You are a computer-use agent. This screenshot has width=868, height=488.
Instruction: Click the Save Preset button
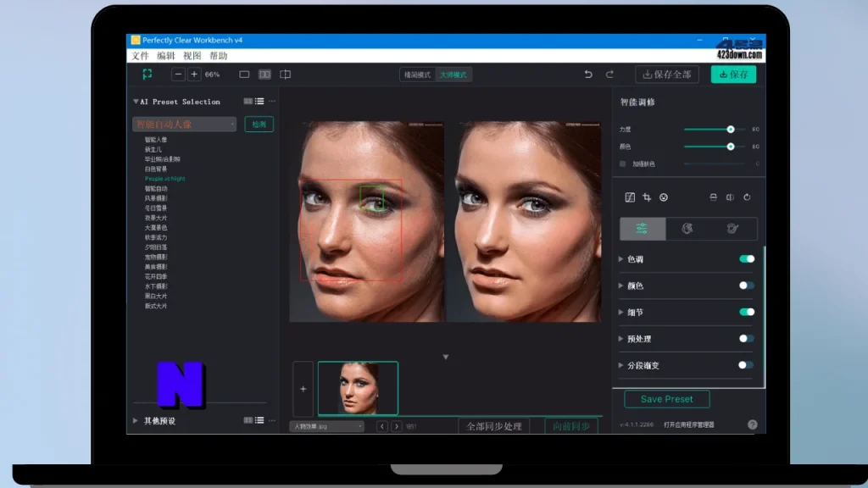point(666,399)
